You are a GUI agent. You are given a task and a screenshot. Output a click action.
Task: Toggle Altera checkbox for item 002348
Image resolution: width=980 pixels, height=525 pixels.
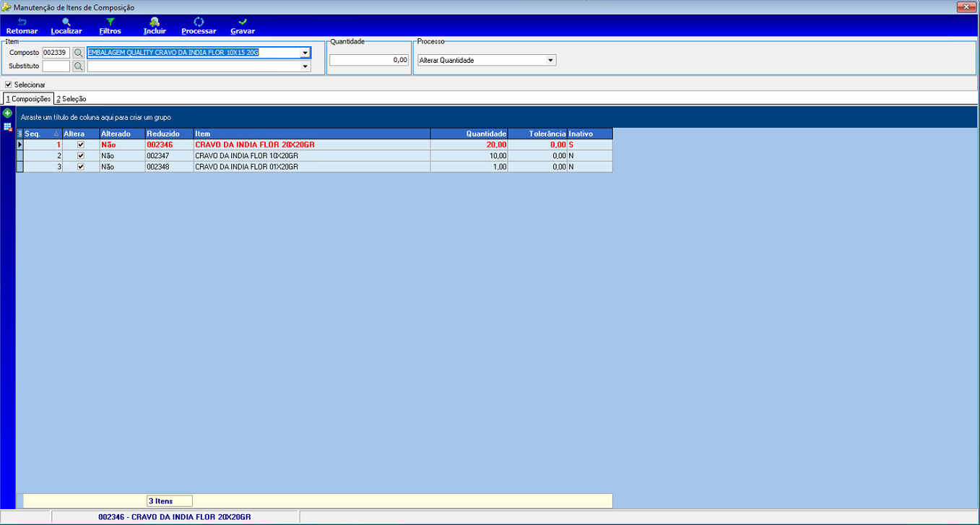pyautogui.click(x=81, y=166)
